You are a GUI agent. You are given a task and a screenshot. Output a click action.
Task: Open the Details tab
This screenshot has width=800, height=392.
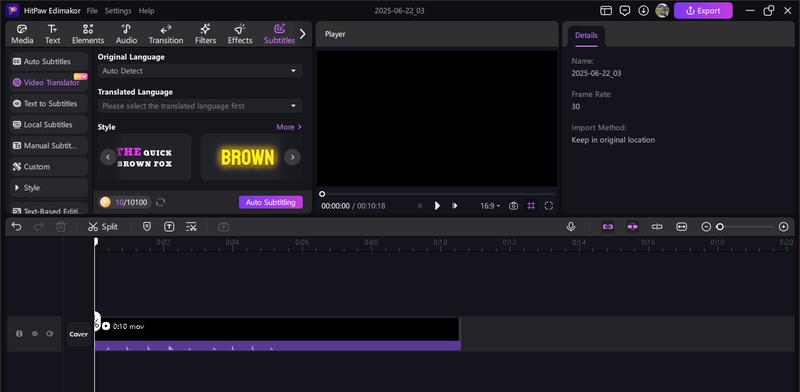pyautogui.click(x=586, y=35)
